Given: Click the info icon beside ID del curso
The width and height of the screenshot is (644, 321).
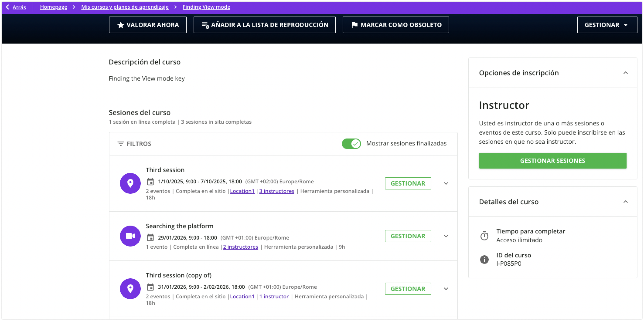Looking at the screenshot, I should (x=484, y=259).
